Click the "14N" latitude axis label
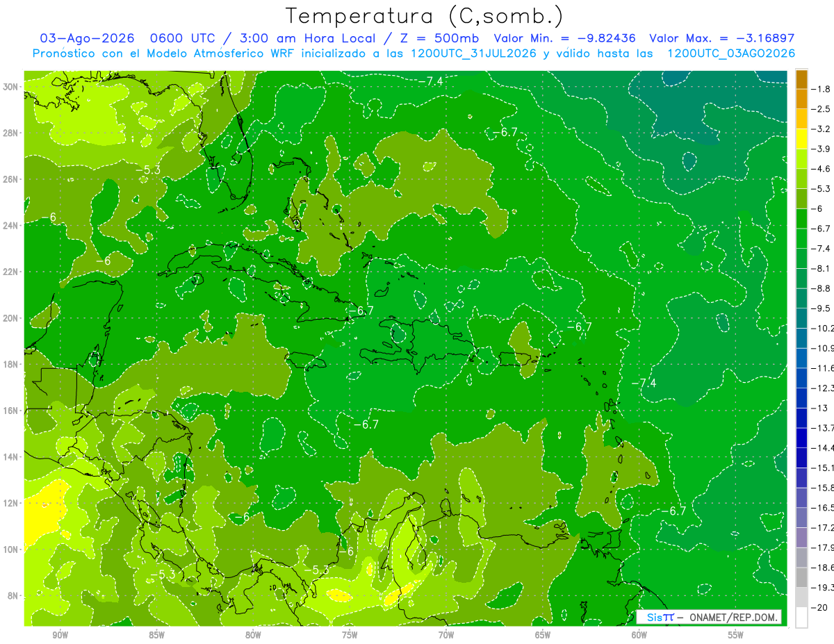The image size is (834, 644). pos(11,456)
